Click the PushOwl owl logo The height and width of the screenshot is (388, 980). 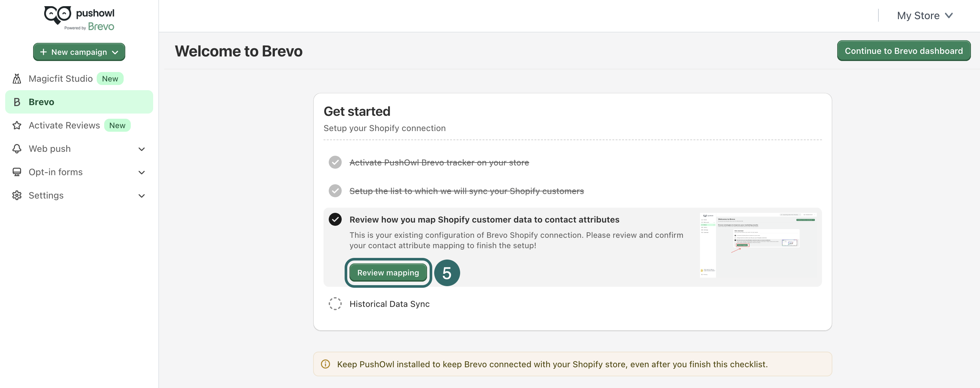click(58, 15)
